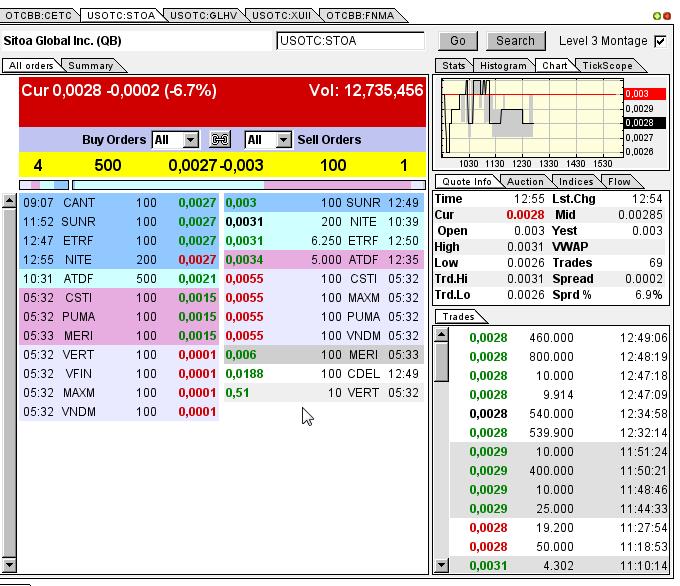Screen dimensions: 680x586
Task: Open the Sell Orders All dropdown
Action: (282, 140)
